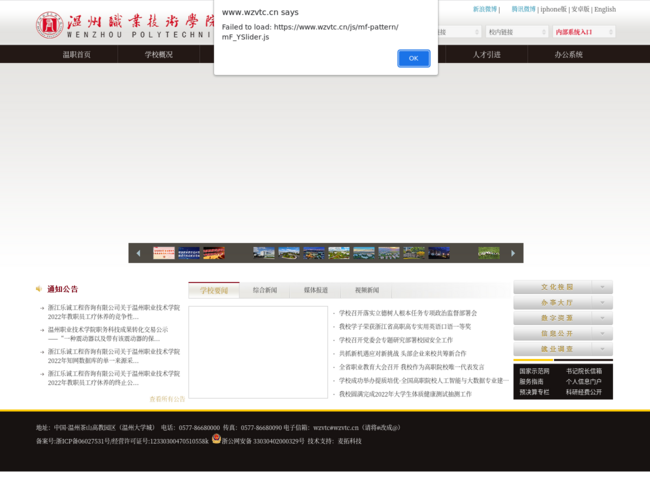Switch to the 媒体报道 tab
The width and height of the screenshot is (650, 500).
pyautogui.click(x=316, y=290)
